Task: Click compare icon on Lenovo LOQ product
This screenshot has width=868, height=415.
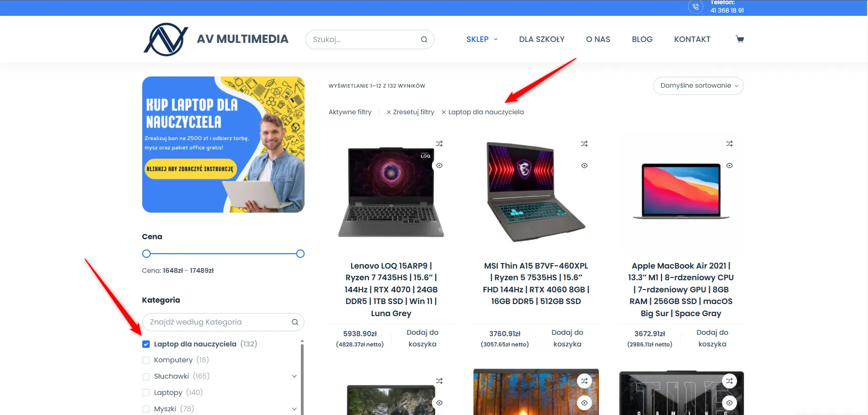Action: (x=439, y=144)
